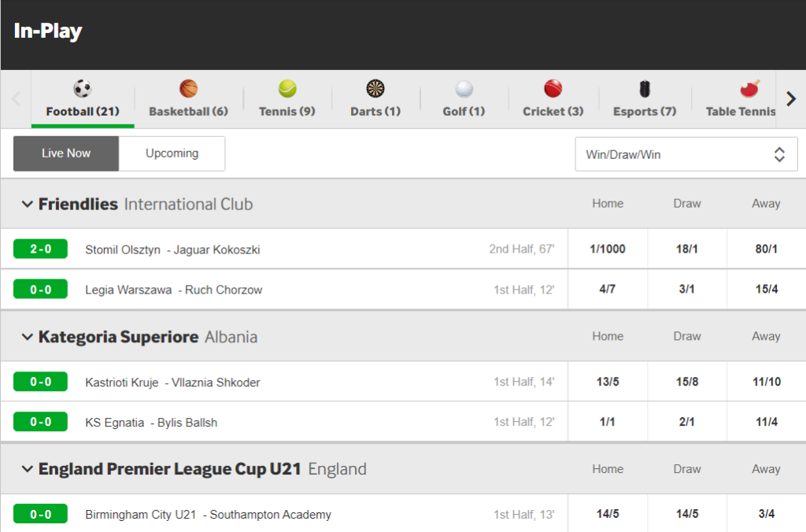Collapse England Premier League Cup U21 section

tap(28, 469)
